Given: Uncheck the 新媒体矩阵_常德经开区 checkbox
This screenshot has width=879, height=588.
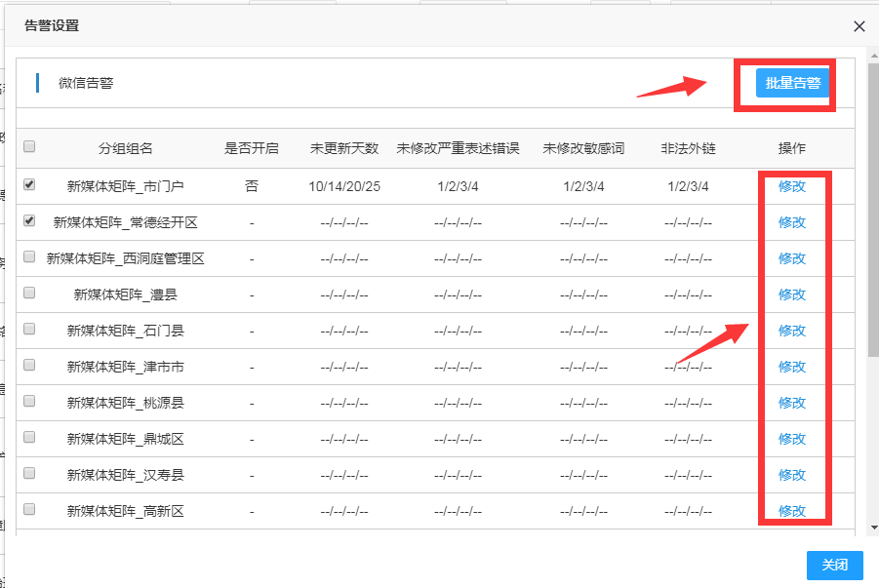Looking at the screenshot, I should 29,220.
